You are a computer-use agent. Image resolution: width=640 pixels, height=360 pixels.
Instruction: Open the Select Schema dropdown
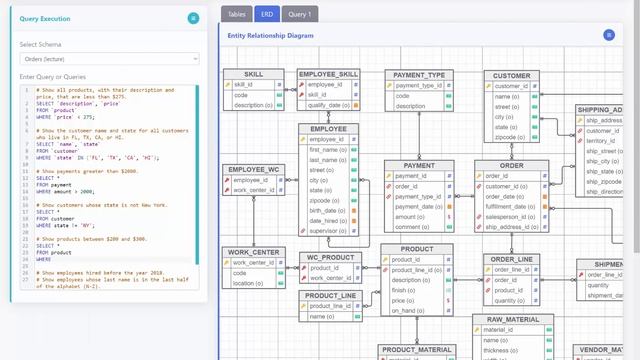(109, 59)
